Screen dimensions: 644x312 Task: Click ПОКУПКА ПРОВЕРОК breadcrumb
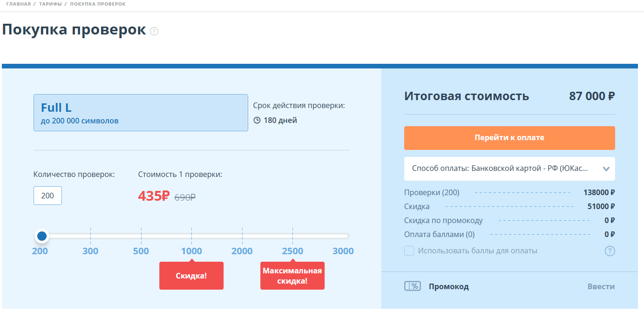[98, 4]
